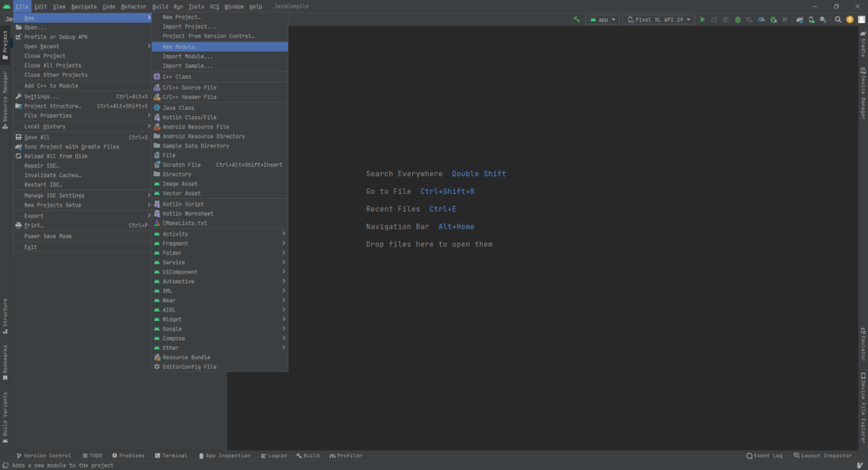
Task: Open the Event Log button
Action: pos(765,456)
